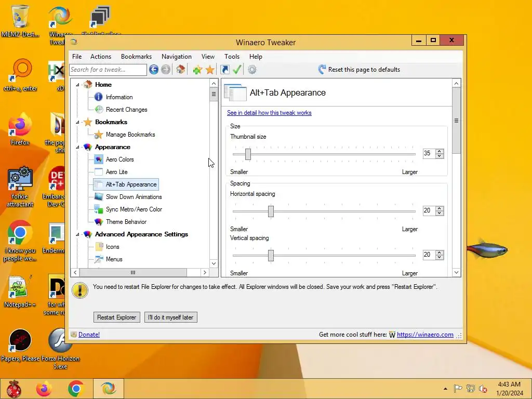This screenshot has width=532, height=399.
Task: Click the Reset this page arrow icon
Action: click(x=322, y=70)
